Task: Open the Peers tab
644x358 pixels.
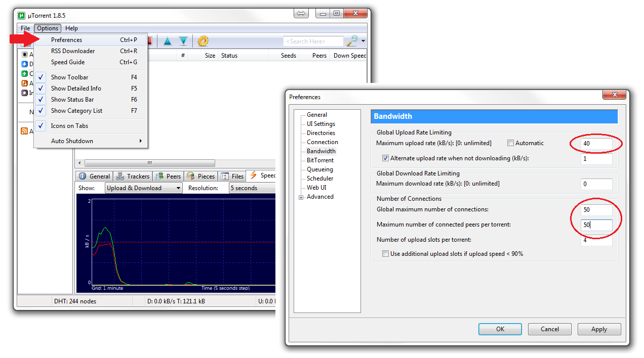Action: [x=169, y=176]
